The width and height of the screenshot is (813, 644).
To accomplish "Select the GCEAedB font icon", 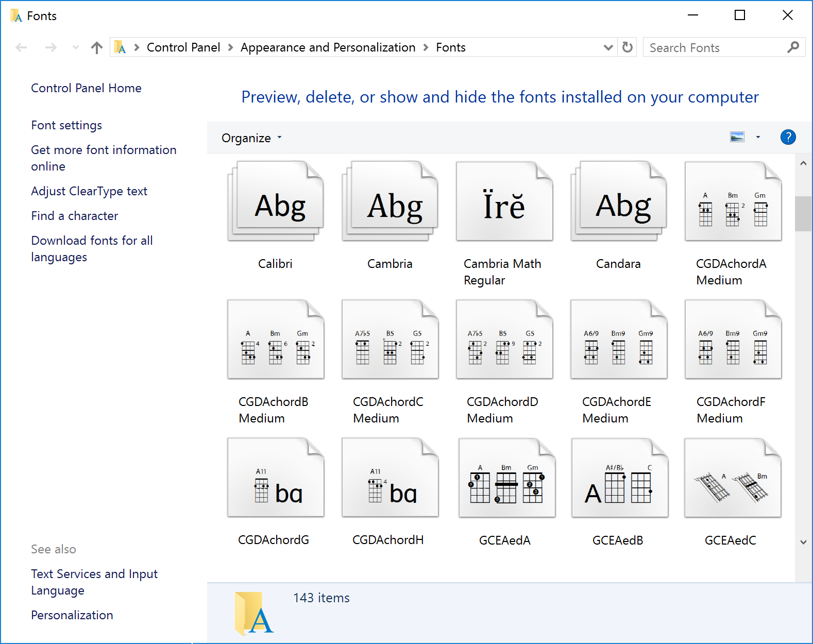I will point(619,478).
